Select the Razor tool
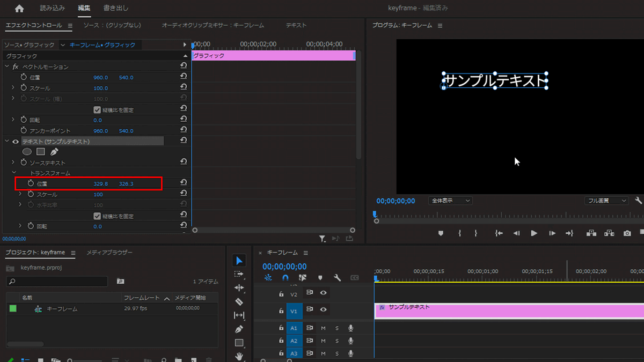Screen dimensions: 644x362 tap(239, 301)
